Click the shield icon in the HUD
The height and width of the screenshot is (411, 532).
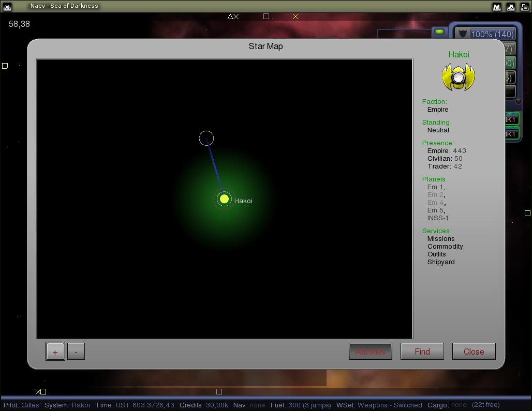463,34
